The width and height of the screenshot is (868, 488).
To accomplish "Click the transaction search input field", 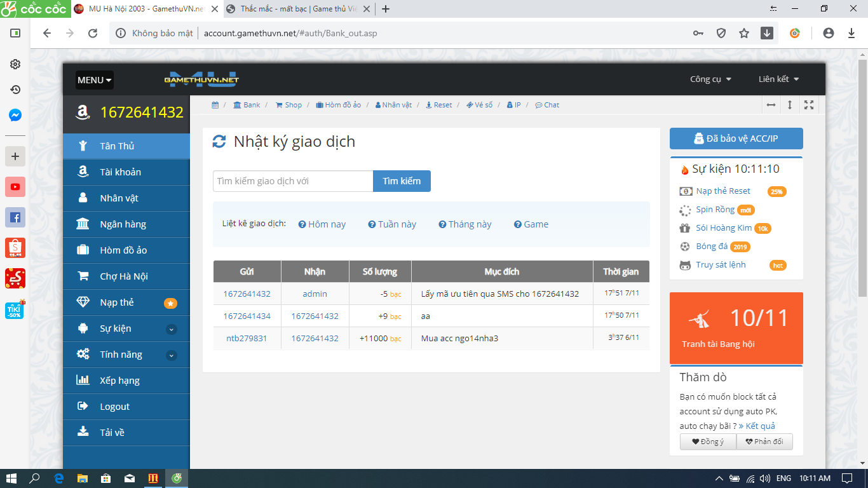I will 292,181.
